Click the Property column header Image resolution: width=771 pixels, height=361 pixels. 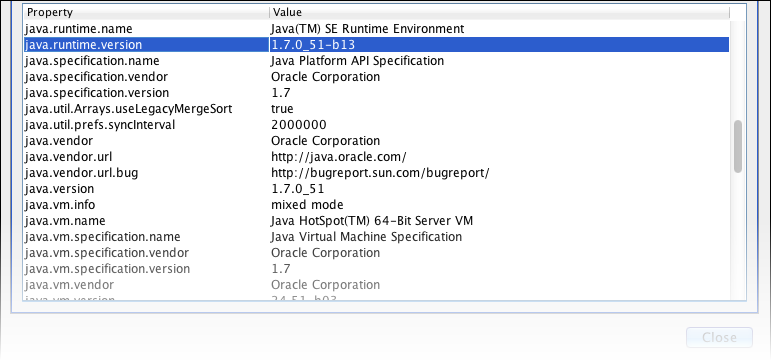click(x=146, y=12)
